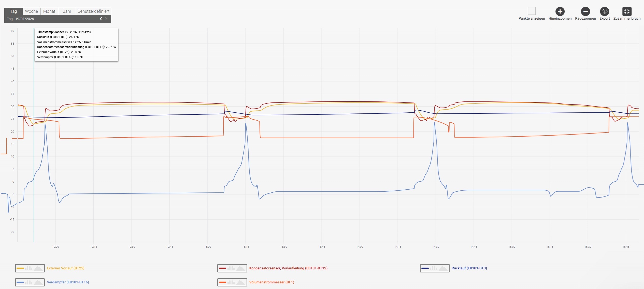
Task: Click the Rauszoomen minus icon
Action: tap(585, 11)
